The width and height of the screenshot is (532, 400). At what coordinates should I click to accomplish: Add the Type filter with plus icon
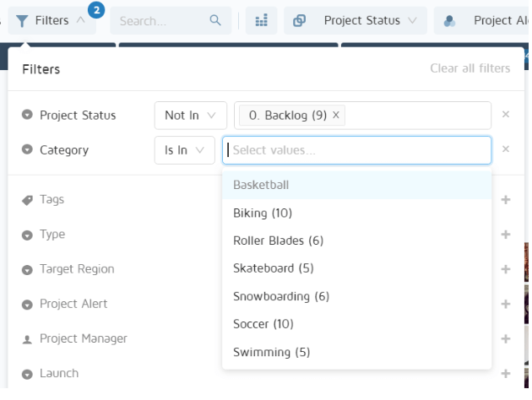tap(506, 235)
